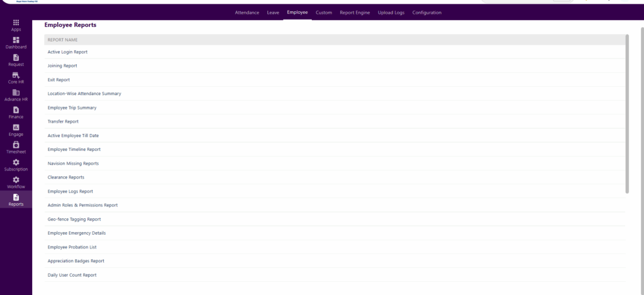Image resolution: width=644 pixels, height=295 pixels.
Task: Select Subscription gear icon
Action: [x=16, y=163]
